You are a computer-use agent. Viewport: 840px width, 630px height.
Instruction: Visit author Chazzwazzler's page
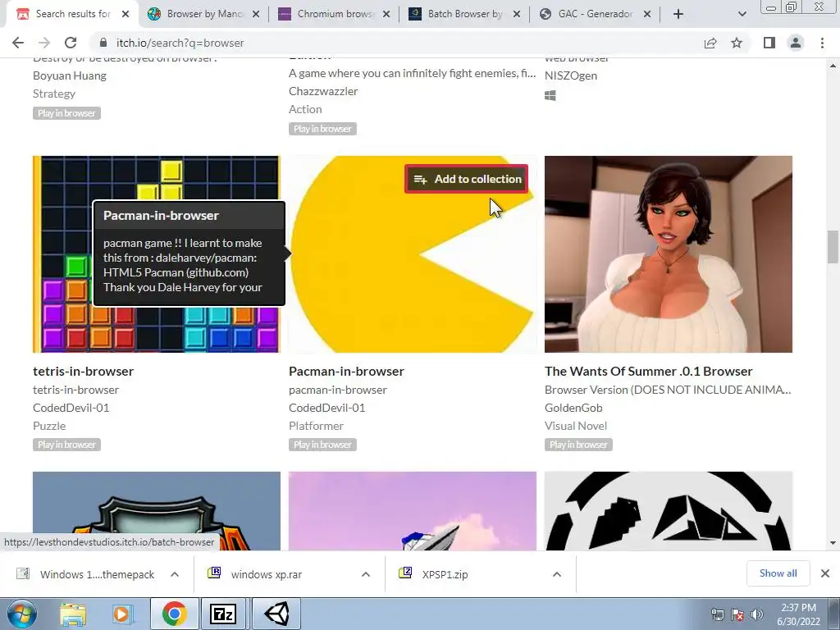click(323, 91)
